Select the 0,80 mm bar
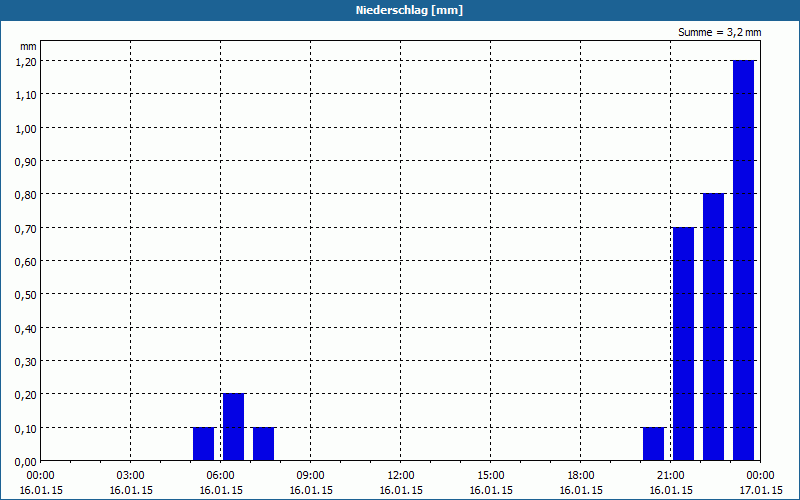Screen dimensions: 800x500 pyautogui.click(x=713, y=327)
